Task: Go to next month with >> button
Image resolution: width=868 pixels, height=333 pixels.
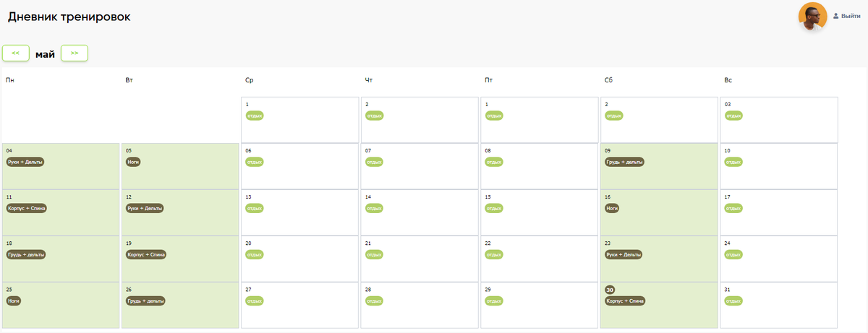Action: (x=75, y=53)
